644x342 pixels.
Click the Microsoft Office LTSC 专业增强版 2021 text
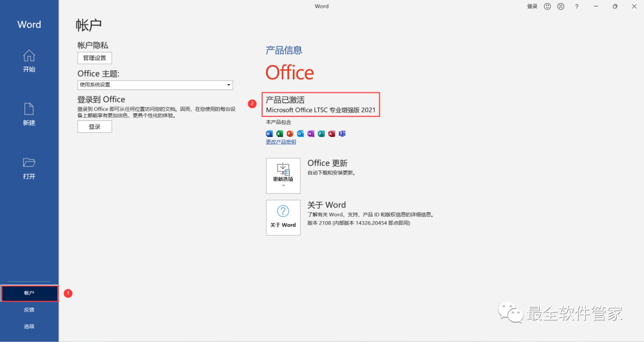pos(321,110)
